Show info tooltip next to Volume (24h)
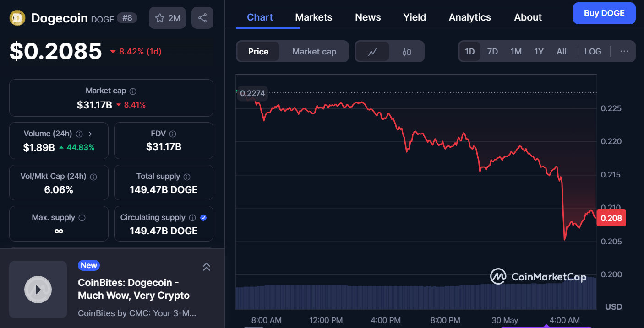This screenshot has width=644, height=328. point(79,134)
